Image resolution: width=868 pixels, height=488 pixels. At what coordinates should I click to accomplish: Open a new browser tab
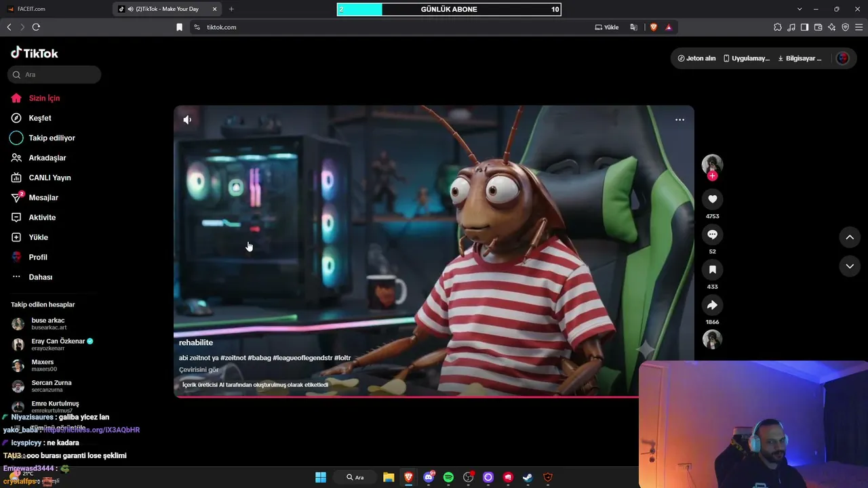231,9
